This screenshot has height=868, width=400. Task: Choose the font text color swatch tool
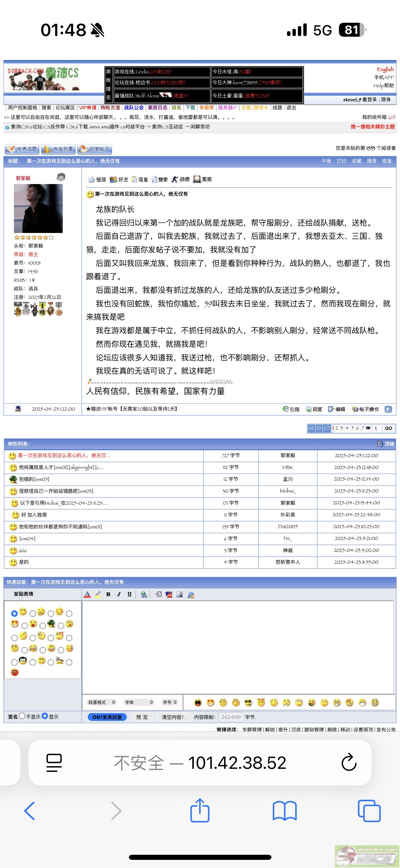coord(87,594)
